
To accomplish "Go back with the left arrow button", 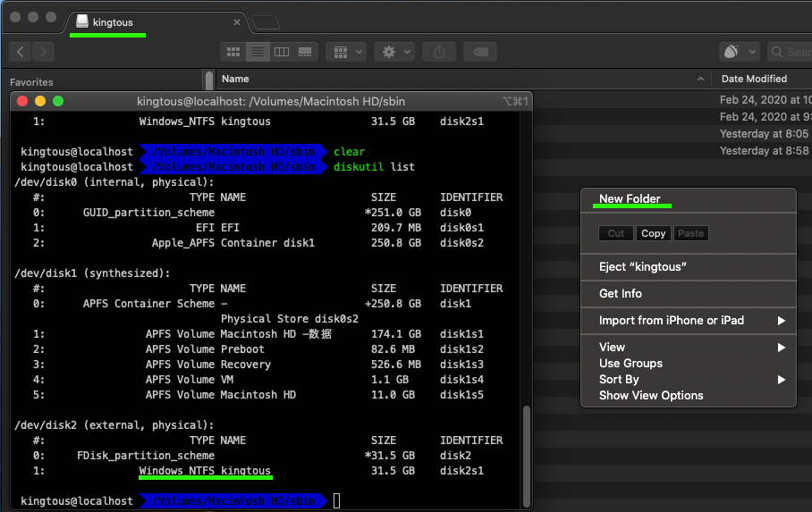I will click(21, 52).
